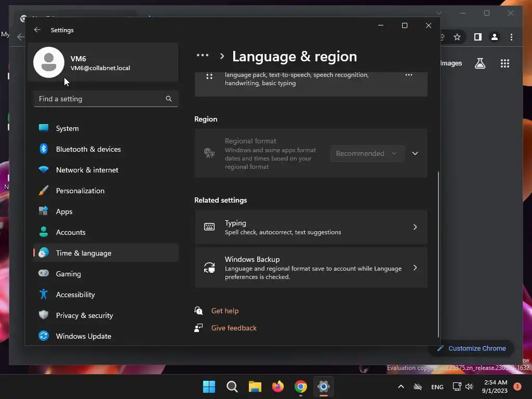Click ENG language indicator in tray
Screen dimensions: 532x399
coord(437,387)
